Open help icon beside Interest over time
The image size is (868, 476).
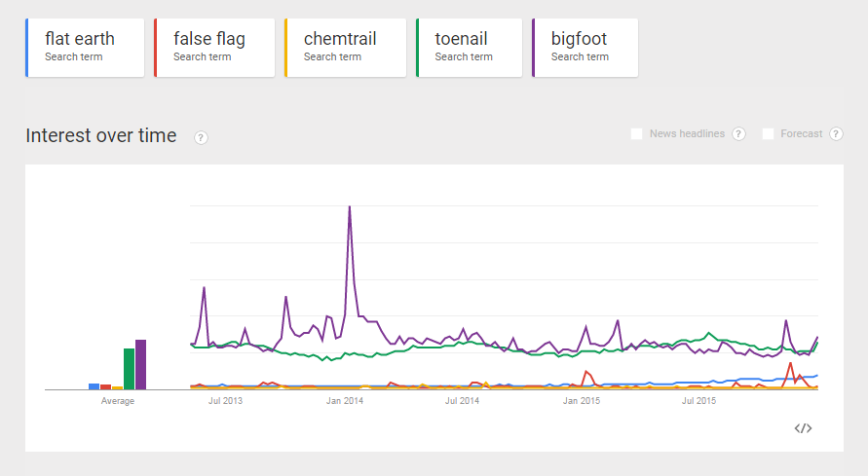click(201, 137)
